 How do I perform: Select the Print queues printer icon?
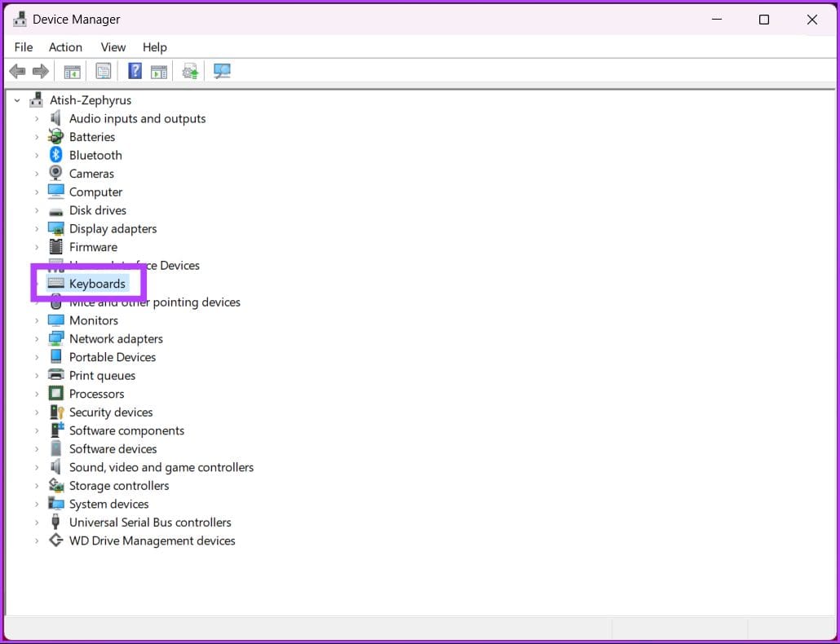[55, 375]
